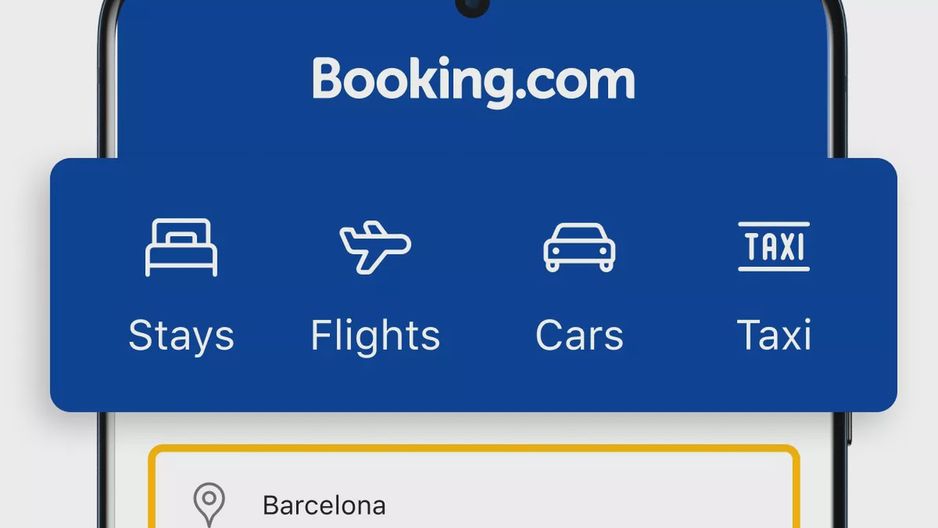Screen dimensions: 938x528
Task: Switch to the Flights tab label
Action: point(375,335)
